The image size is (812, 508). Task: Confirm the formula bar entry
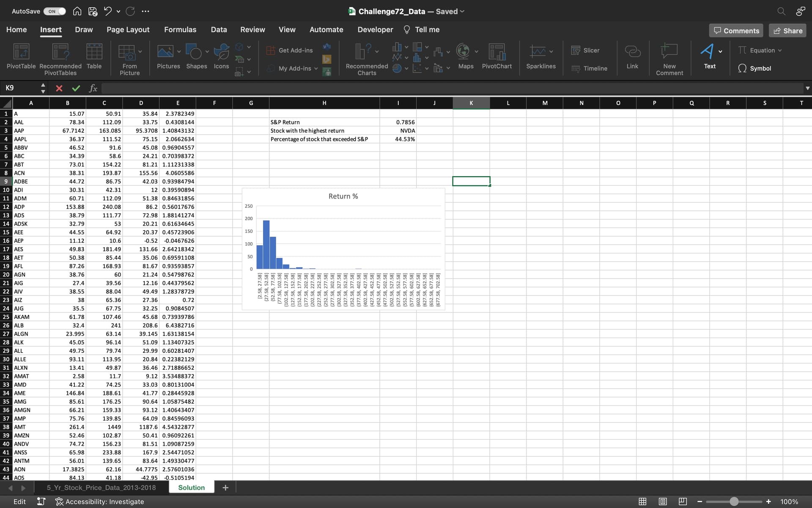pos(76,88)
